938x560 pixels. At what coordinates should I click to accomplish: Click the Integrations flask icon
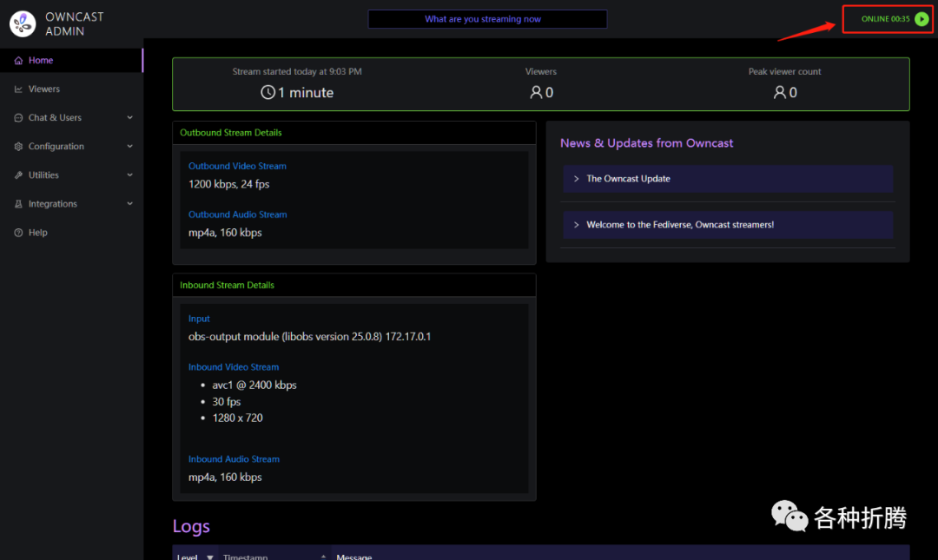18,204
